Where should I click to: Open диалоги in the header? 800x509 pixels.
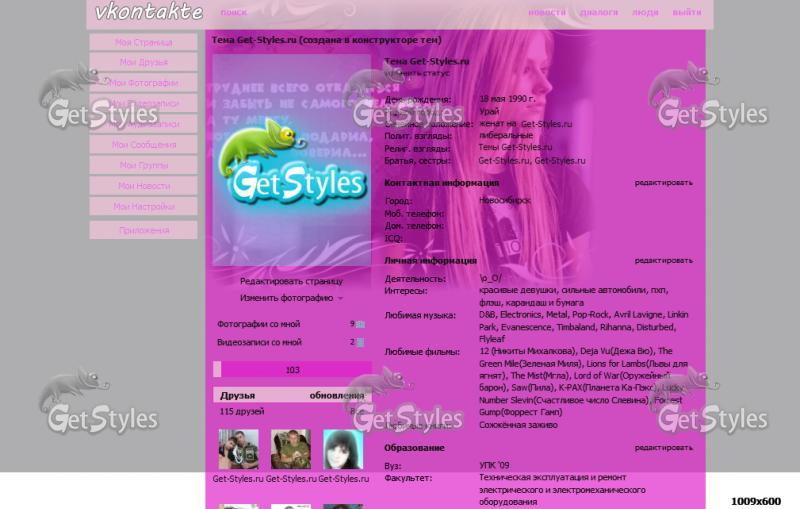pos(599,12)
